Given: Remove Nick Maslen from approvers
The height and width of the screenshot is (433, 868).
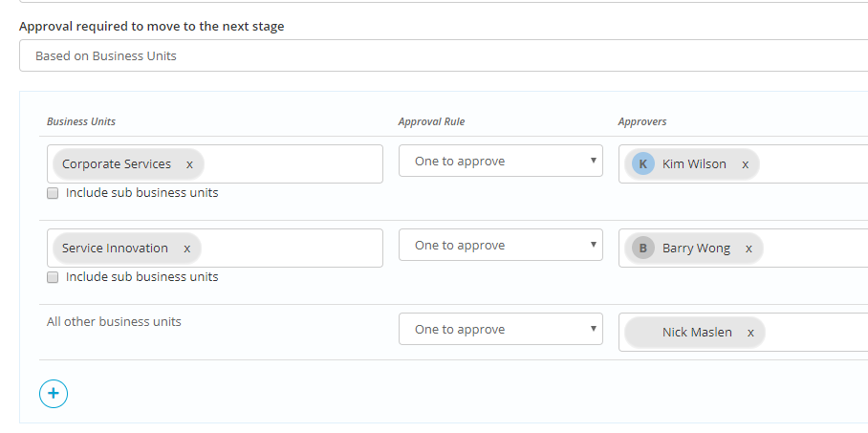Looking at the screenshot, I should pyautogui.click(x=750, y=333).
